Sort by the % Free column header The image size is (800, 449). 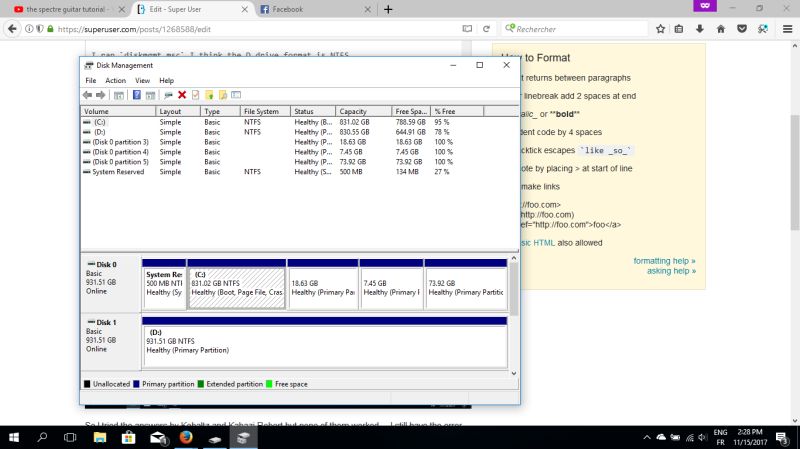[x=457, y=111]
